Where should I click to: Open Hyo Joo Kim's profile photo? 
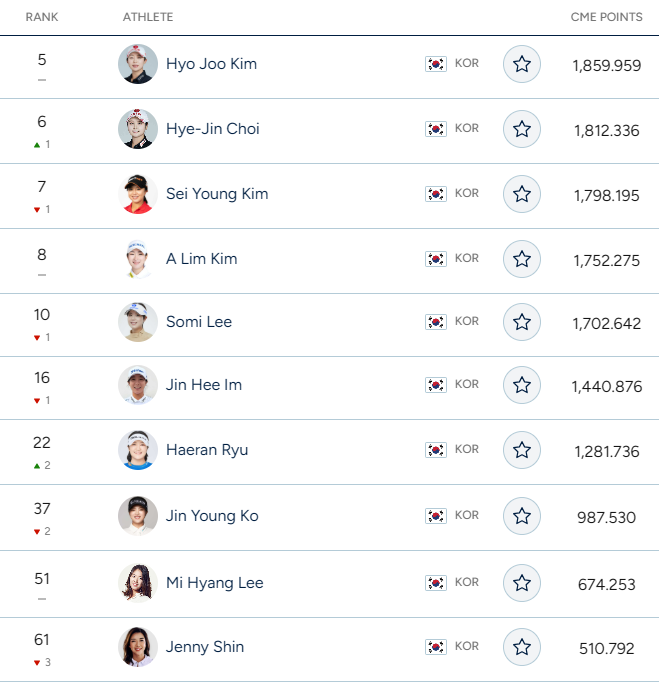pyautogui.click(x=138, y=64)
